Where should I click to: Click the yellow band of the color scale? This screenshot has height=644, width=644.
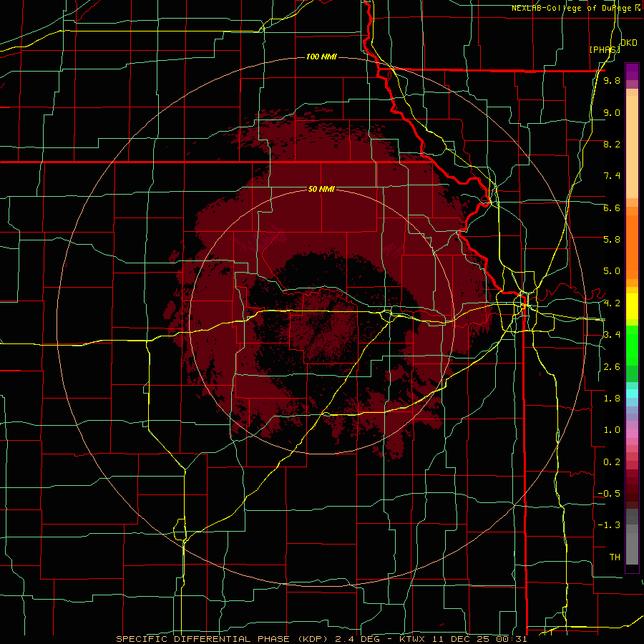pos(632,306)
